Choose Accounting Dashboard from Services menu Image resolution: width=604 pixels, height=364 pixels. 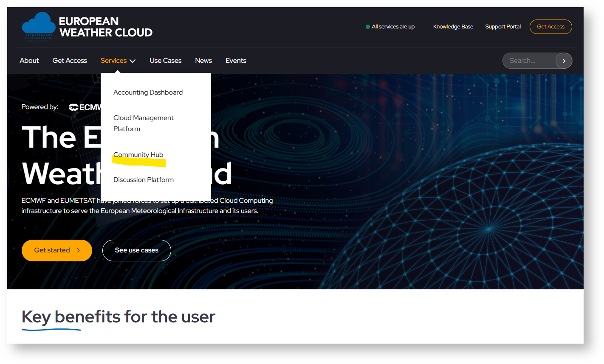(x=148, y=92)
